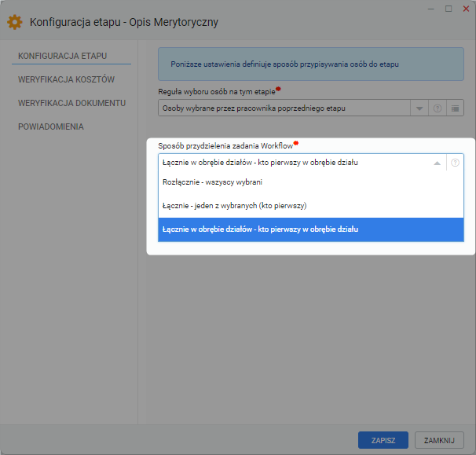Select 'Rozłącznie - wszyscy wybrani' option

[311, 182]
